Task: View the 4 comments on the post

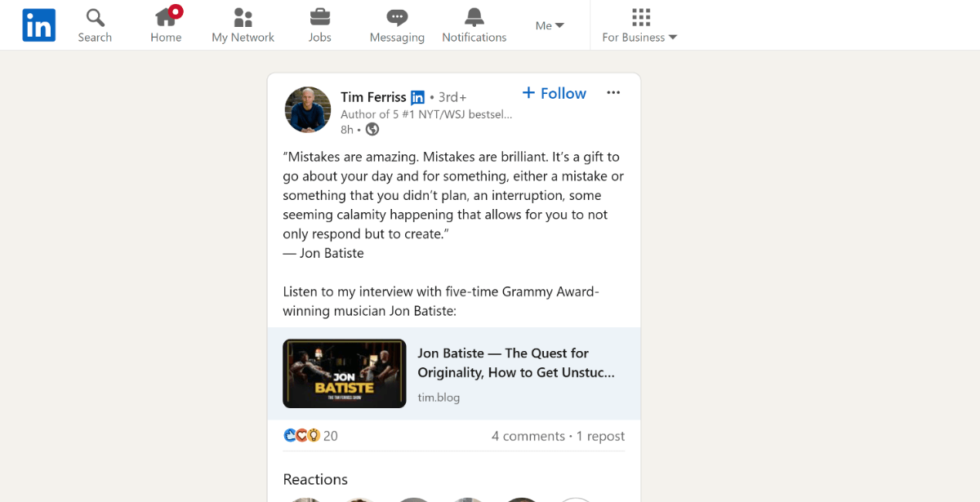Action: [528, 436]
